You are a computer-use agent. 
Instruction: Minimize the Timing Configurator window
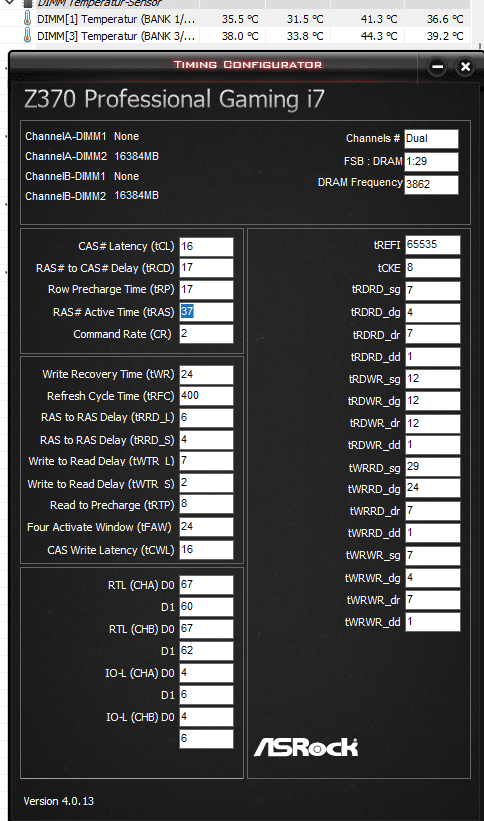(438, 66)
